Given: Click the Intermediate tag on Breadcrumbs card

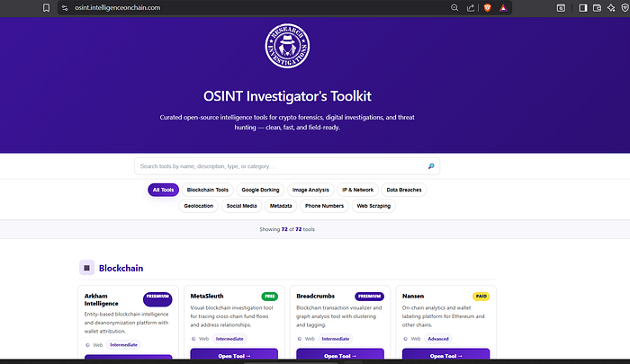Looking at the screenshot, I should click(x=336, y=339).
